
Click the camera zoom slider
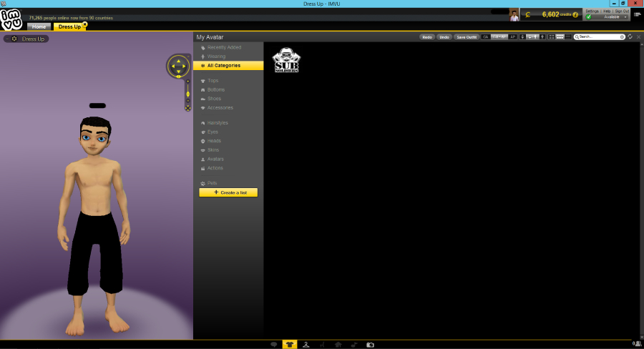click(187, 94)
